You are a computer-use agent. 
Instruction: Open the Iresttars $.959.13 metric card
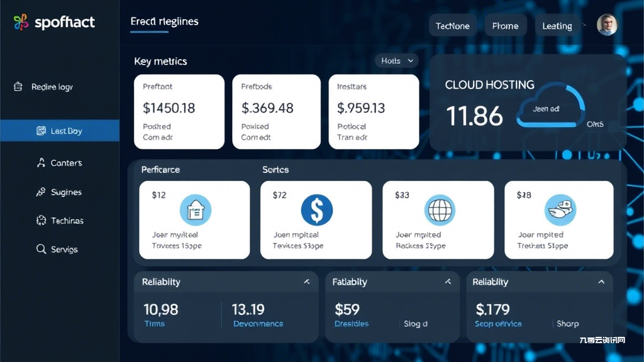[374, 112]
